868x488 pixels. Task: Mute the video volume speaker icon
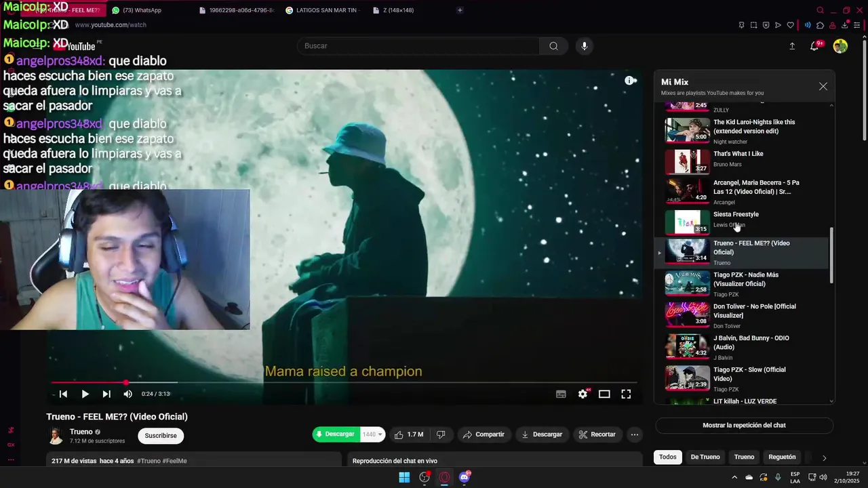click(128, 394)
